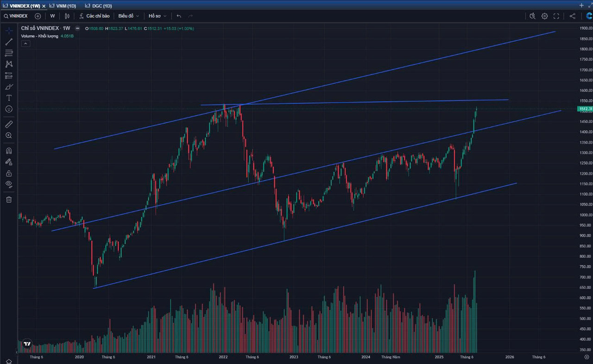This screenshot has height=364, width=593.
Task: Switch to the VNM (1D) tab
Action: [63, 6]
